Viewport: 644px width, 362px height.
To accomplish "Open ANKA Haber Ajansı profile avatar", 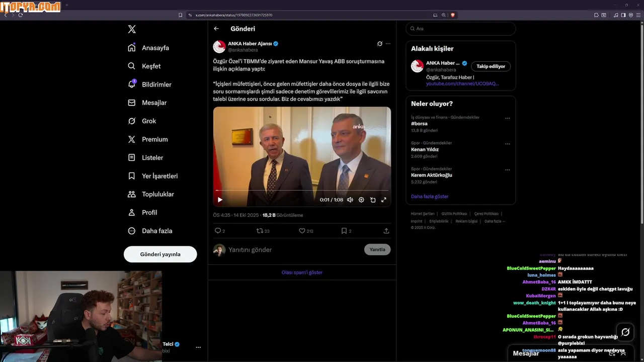I will click(x=219, y=47).
